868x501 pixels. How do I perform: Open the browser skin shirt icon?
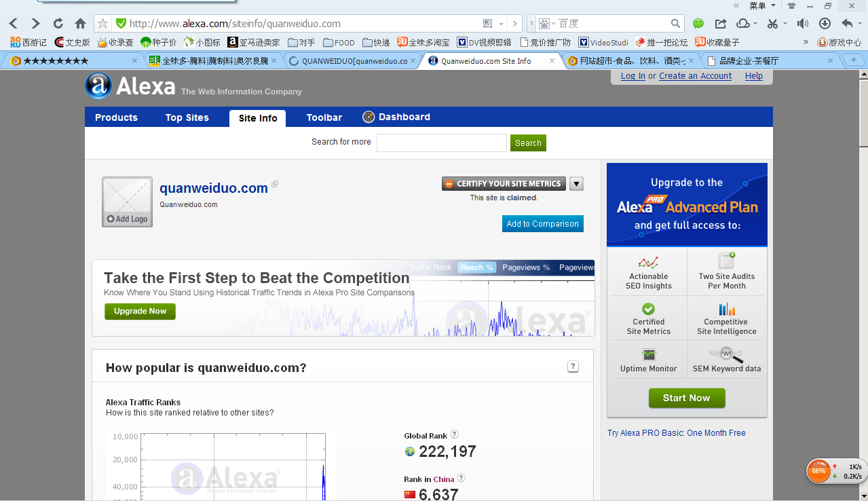[791, 5]
